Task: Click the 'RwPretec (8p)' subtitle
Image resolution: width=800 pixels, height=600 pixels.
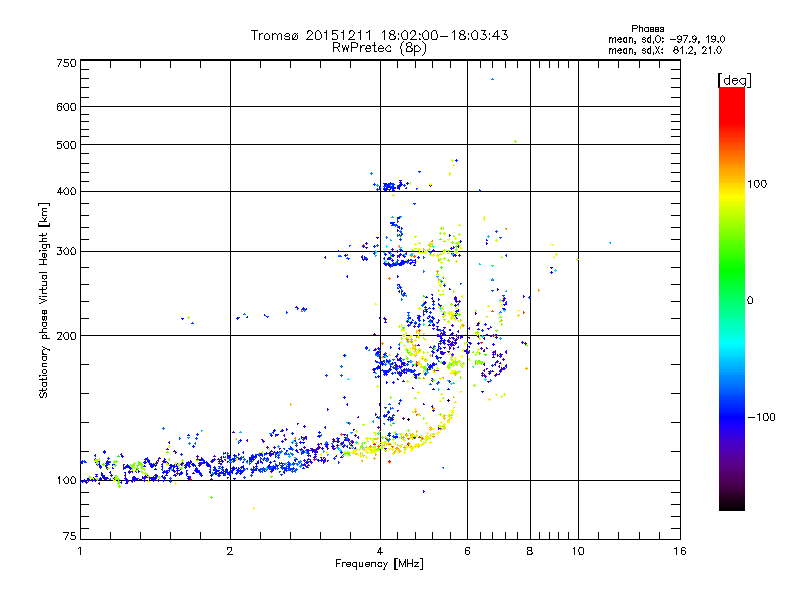Action: (379, 48)
